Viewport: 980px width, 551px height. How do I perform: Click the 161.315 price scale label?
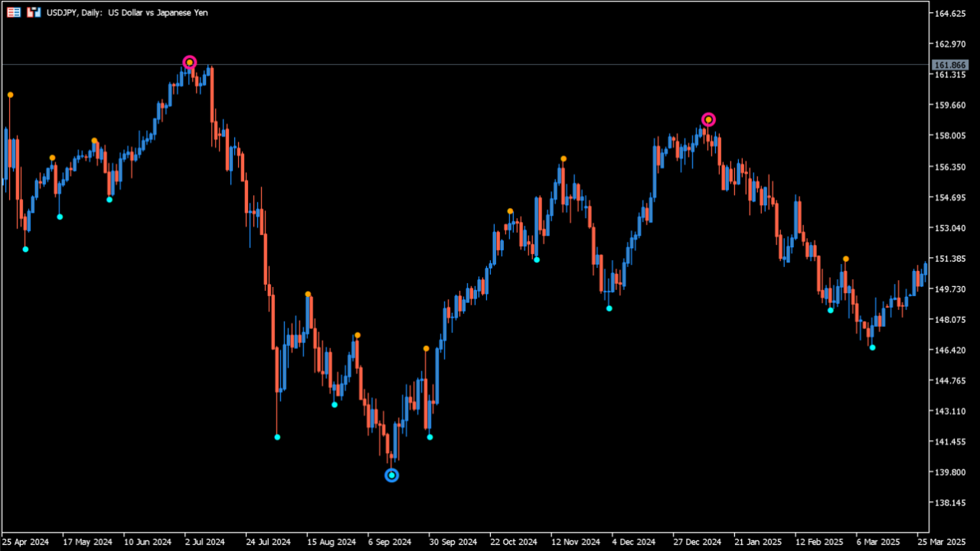(950, 75)
